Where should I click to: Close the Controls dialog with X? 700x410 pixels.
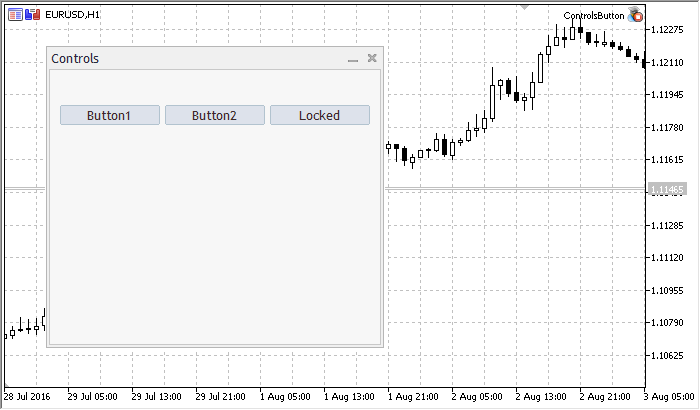coord(372,58)
